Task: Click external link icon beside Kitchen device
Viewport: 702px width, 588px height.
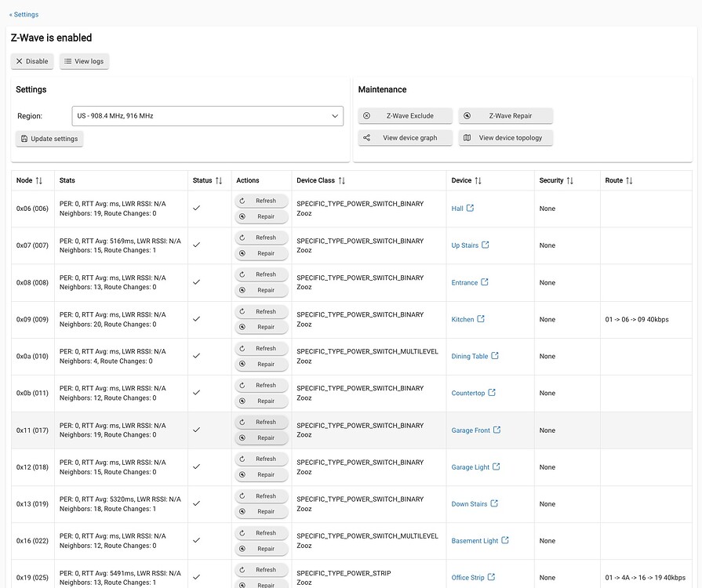Action: (x=481, y=319)
